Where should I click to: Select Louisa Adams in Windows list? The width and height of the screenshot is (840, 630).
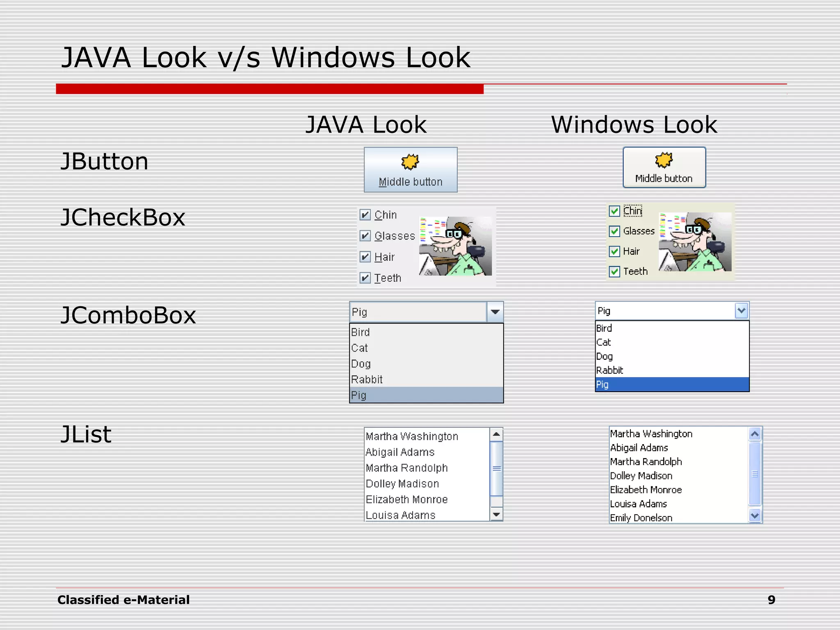click(x=679, y=504)
